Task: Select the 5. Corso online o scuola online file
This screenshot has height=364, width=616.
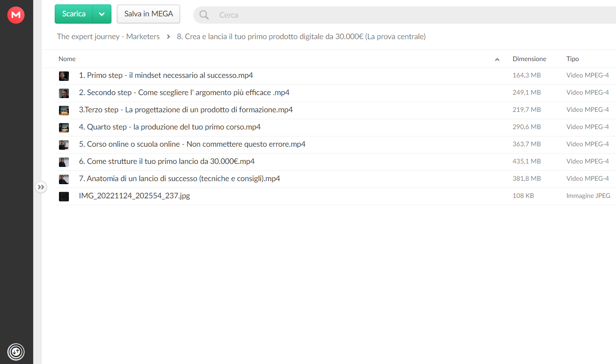Action: tap(336, 145)
